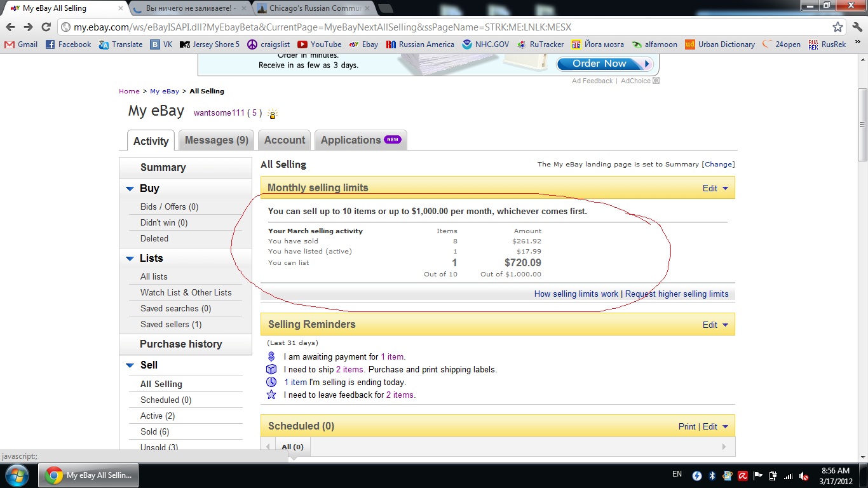Click the shipping box reminder icon

coord(271,370)
